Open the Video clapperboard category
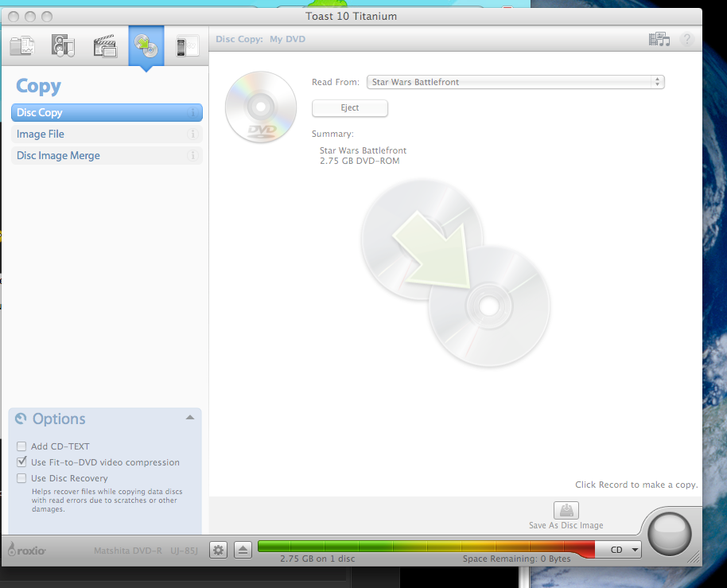Screen dimensions: 727x588 click(x=105, y=46)
